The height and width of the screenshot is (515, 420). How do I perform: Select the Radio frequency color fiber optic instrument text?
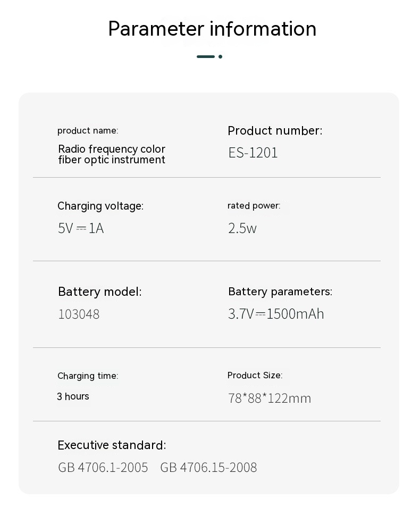(x=112, y=154)
